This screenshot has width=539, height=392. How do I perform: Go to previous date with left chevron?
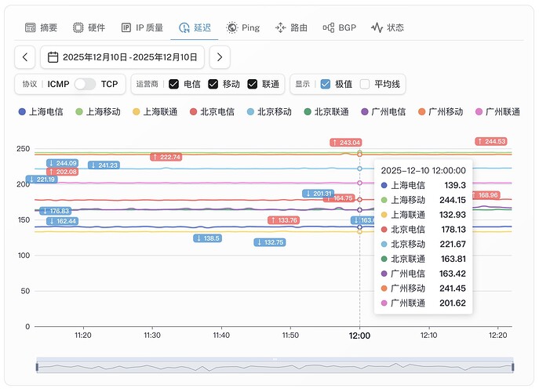pos(25,57)
